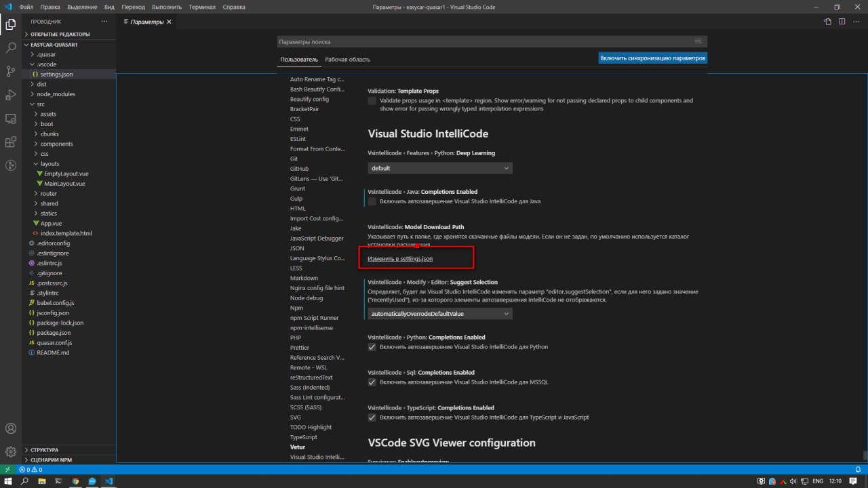Enable Validation Template Props checkbox
Screen dimensions: 868x488
click(372, 100)
